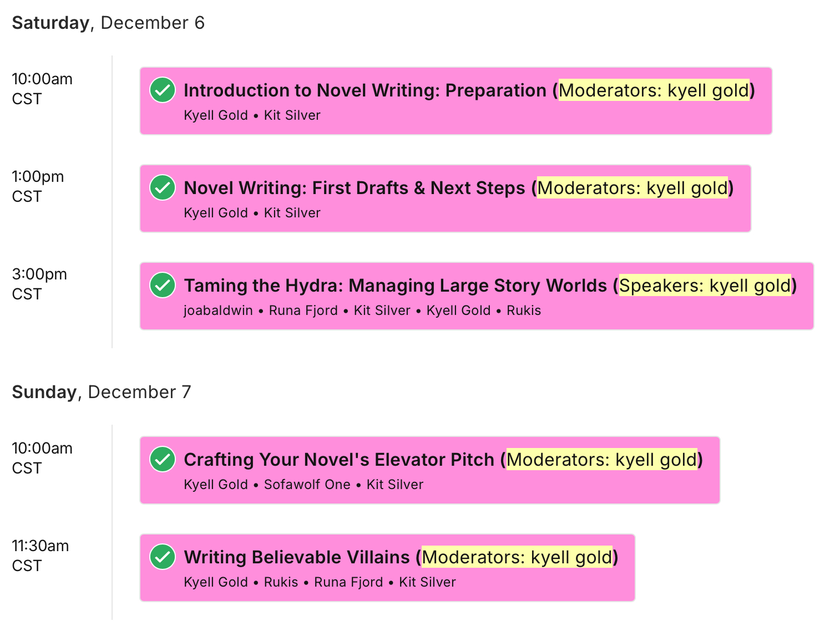This screenshot has width=840, height=621.
Task: Open Taming the Hydra: Managing Large Story Worlds
Action: click(395, 286)
